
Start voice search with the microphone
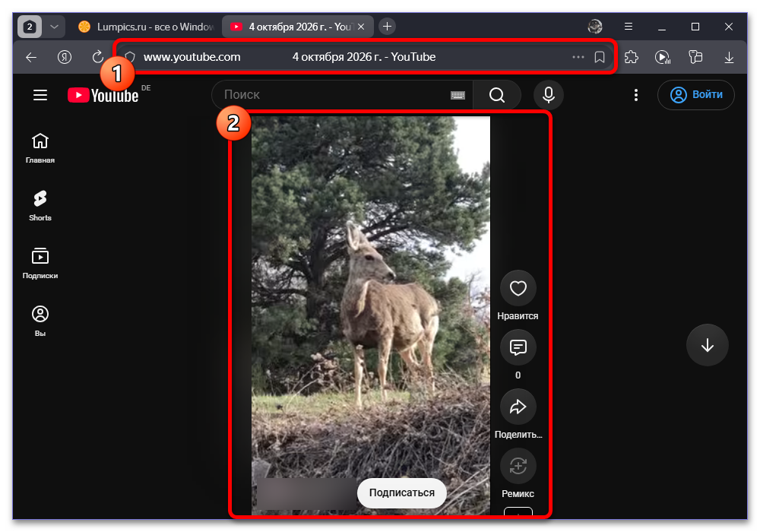(548, 95)
